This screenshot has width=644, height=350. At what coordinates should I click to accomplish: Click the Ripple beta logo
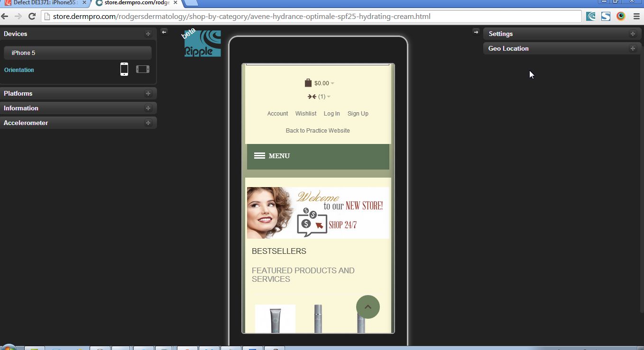pos(202,44)
